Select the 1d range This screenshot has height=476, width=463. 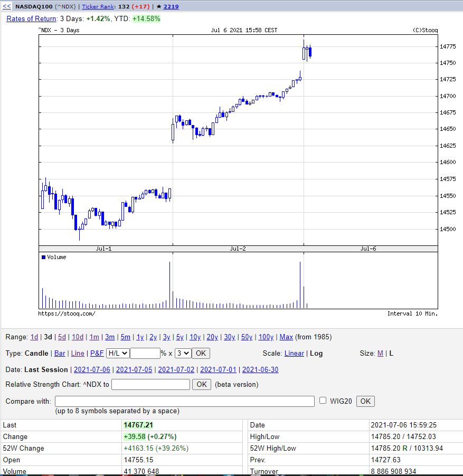[x=34, y=337]
